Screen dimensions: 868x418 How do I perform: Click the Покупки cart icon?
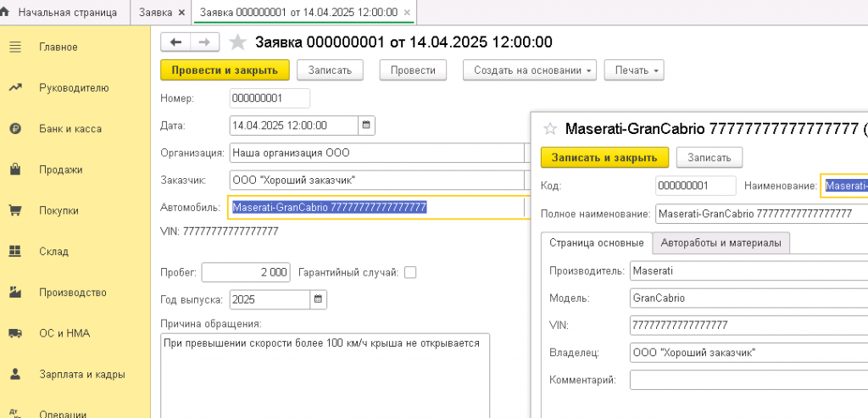15,210
